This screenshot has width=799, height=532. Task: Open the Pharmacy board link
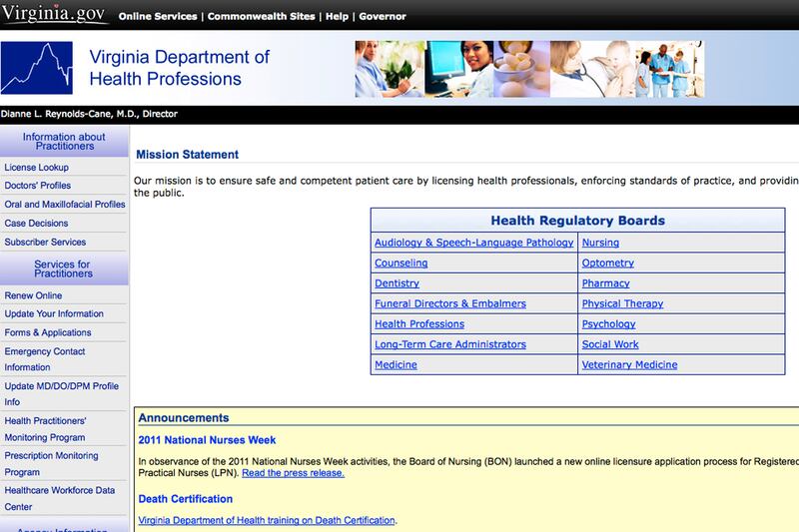click(606, 283)
